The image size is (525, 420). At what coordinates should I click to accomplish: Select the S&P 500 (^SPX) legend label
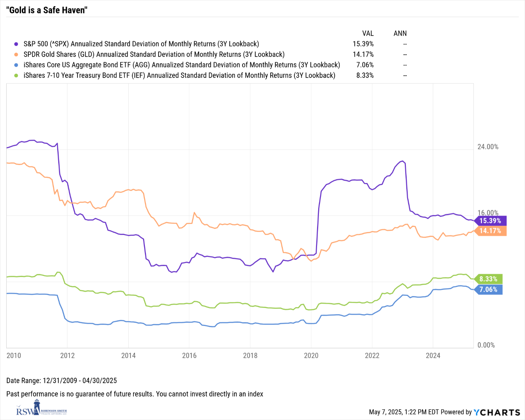(141, 44)
